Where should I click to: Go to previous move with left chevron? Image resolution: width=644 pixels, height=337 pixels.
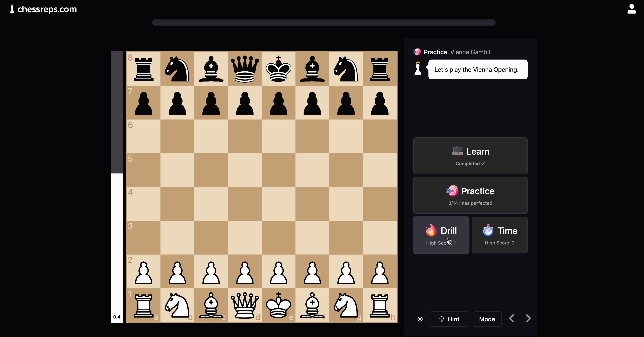pyautogui.click(x=511, y=318)
